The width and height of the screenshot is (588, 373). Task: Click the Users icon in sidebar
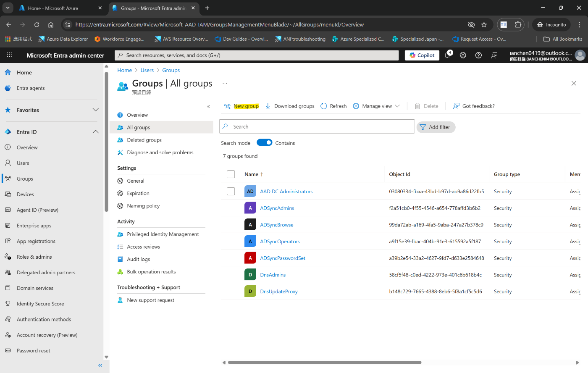[8, 163]
